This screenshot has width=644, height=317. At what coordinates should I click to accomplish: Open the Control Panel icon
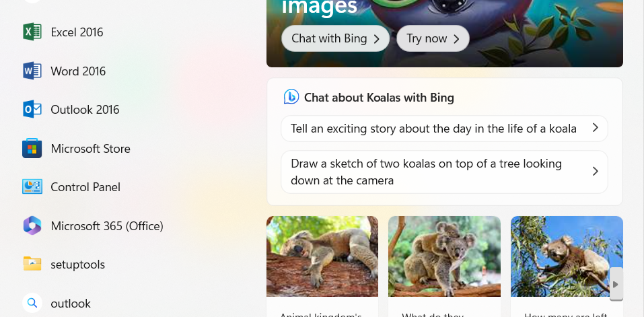pos(32,187)
